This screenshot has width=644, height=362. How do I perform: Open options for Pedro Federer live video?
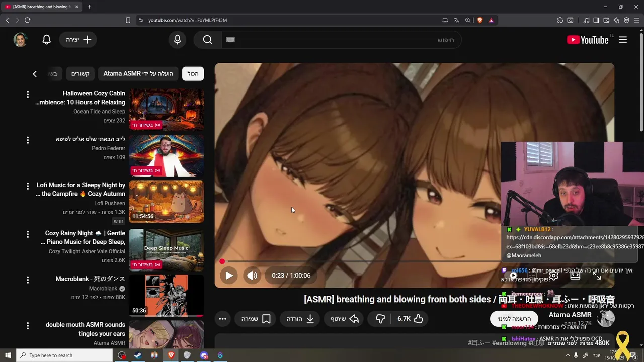click(x=28, y=140)
